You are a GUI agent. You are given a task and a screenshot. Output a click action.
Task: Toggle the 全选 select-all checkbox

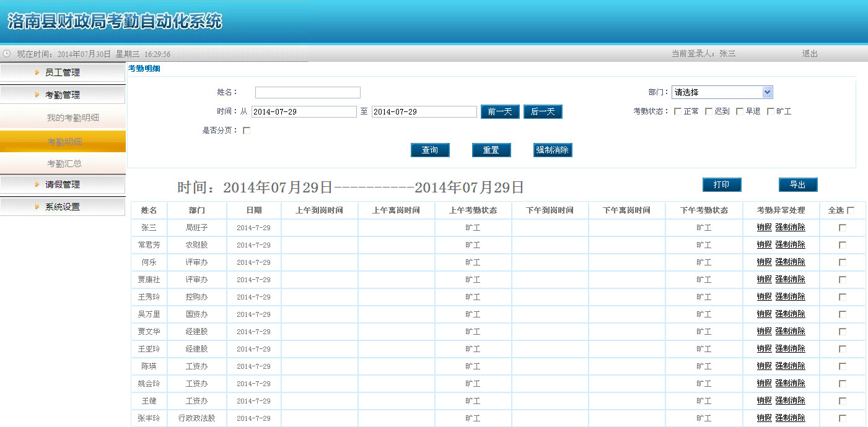pyautogui.click(x=851, y=210)
